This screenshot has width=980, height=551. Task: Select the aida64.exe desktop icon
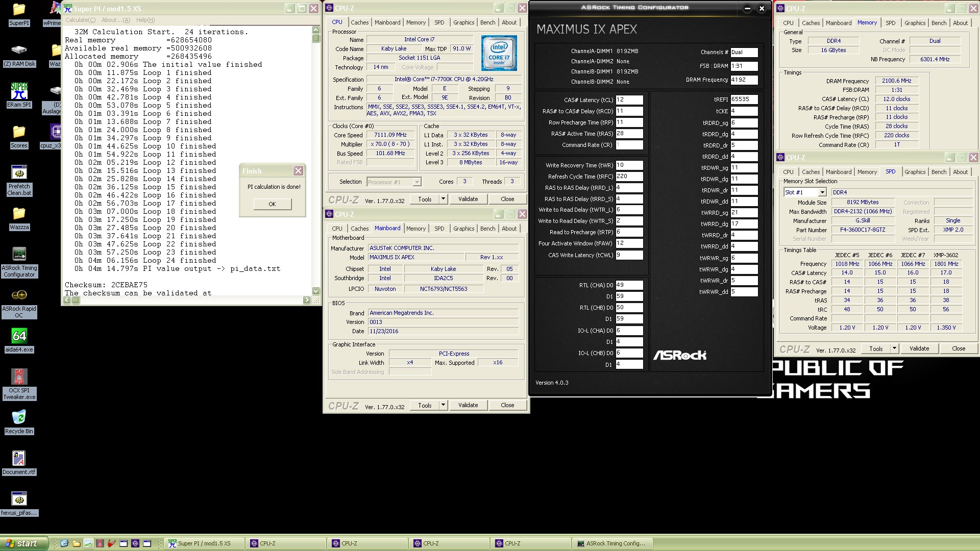pos(19,341)
